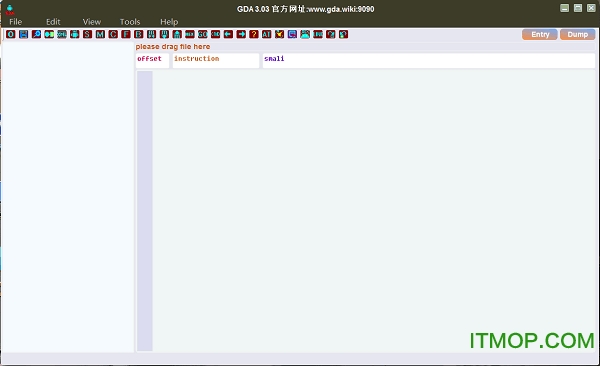Viewport: 600px width, 366px height.
Task: Click the 'S' strings toolbar icon
Action: click(x=88, y=34)
